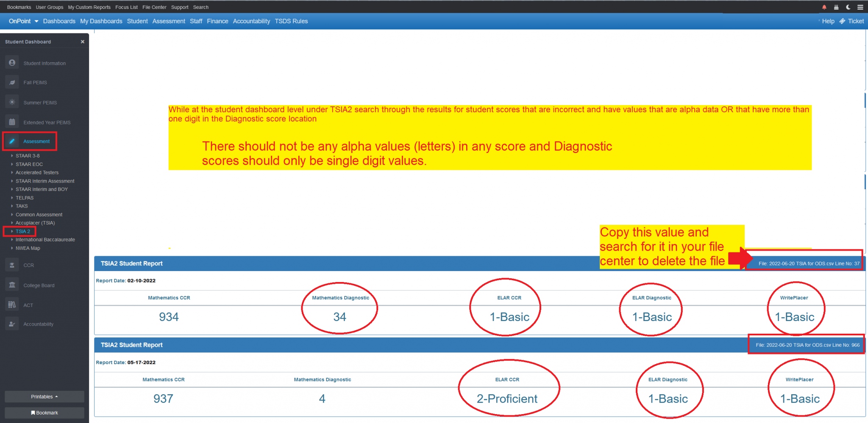868x423 pixels.
Task: Click the Extended Year PEIMS calendar icon
Action: click(12, 122)
